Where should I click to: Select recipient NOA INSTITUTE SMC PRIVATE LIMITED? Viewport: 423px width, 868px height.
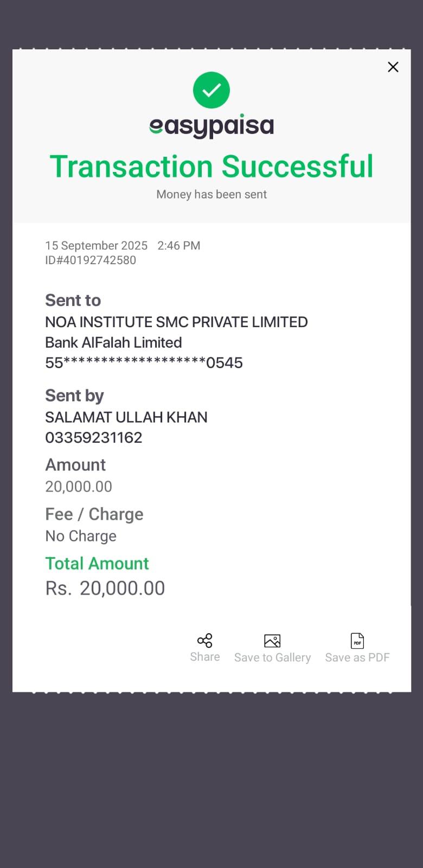click(x=176, y=322)
